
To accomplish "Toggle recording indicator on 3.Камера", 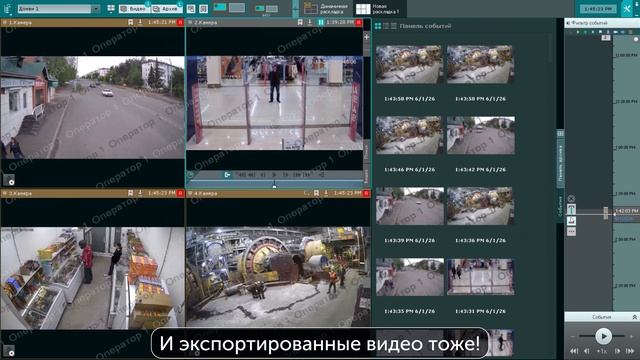I will pyautogui.click(x=180, y=193).
